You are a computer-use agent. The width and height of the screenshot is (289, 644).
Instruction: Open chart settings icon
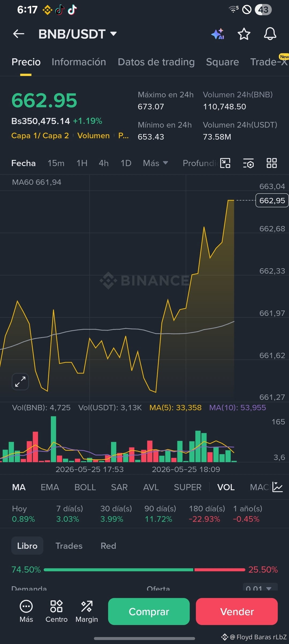pyautogui.click(x=248, y=163)
